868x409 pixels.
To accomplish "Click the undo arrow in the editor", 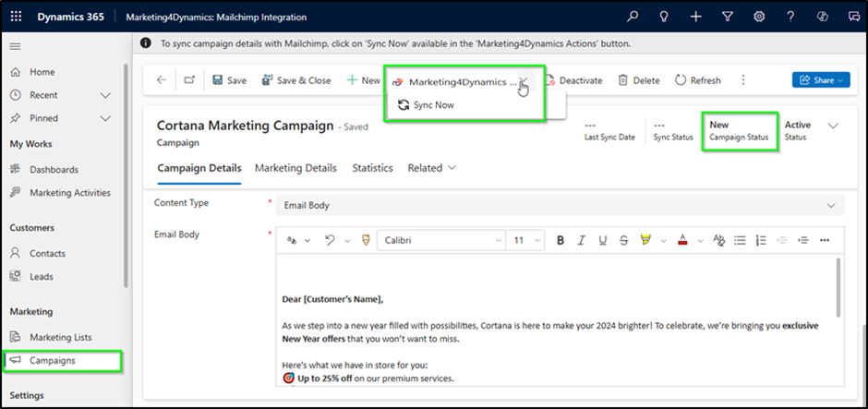I will tap(330, 240).
